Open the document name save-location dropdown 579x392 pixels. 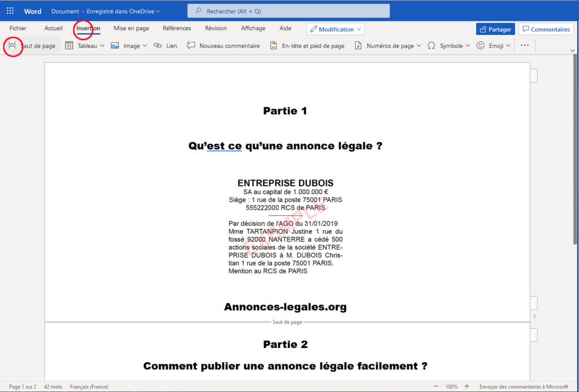point(158,11)
